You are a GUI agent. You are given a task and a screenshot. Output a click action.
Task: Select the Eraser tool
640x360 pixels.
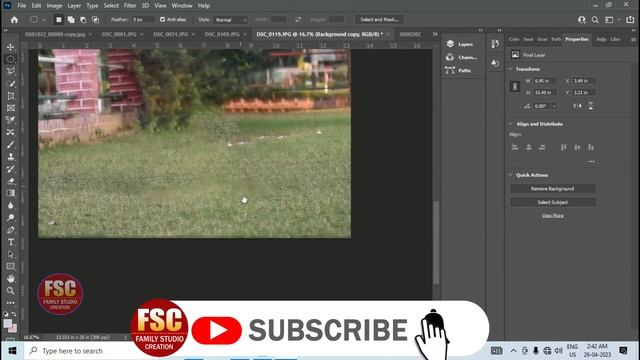click(x=11, y=181)
